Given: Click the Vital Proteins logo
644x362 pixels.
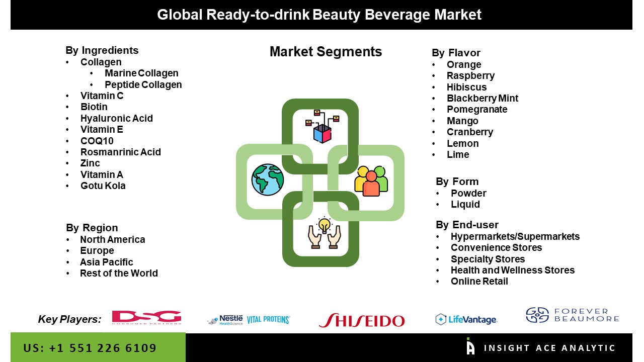Looking at the screenshot, I should 268,320.
